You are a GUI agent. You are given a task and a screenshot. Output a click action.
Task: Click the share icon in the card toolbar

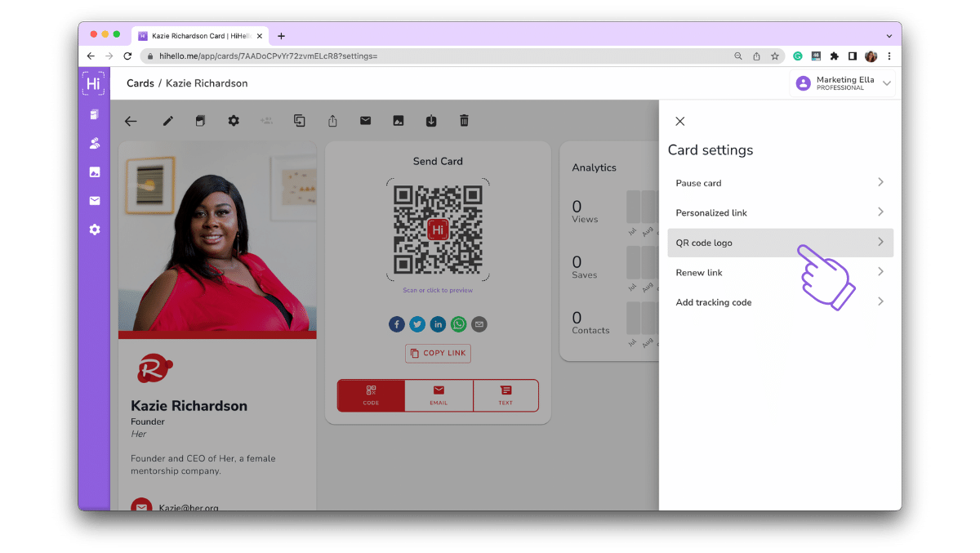[x=332, y=120]
